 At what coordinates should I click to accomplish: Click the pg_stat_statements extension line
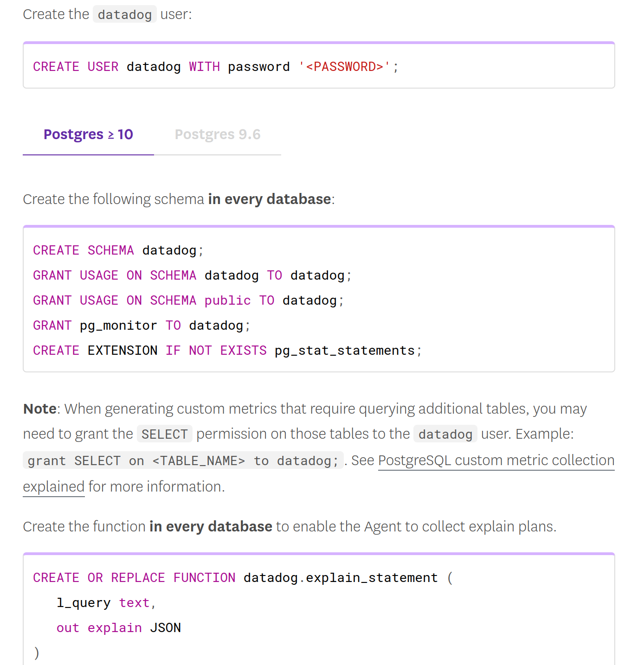pyautogui.click(x=226, y=350)
